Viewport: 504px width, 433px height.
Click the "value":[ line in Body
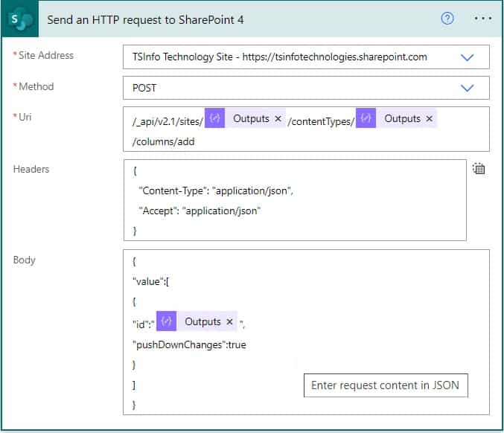click(x=150, y=282)
